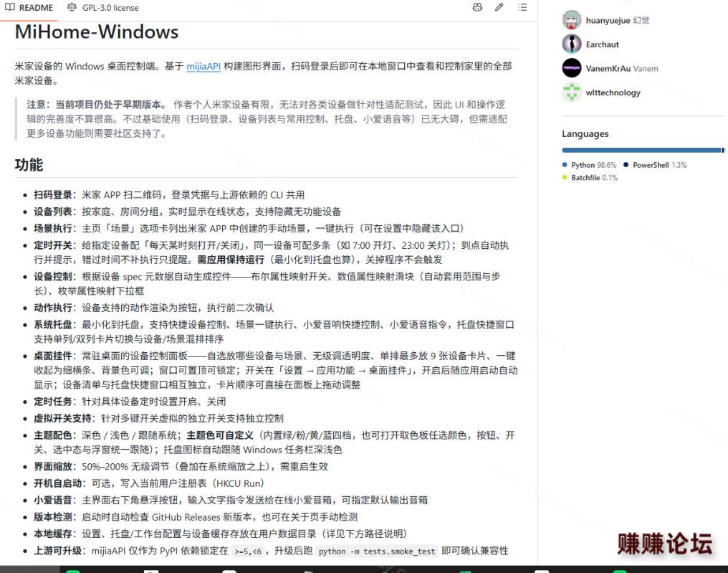Image resolution: width=728 pixels, height=573 pixels.
Task: Open the README tab
Action: tap(29, 8)
